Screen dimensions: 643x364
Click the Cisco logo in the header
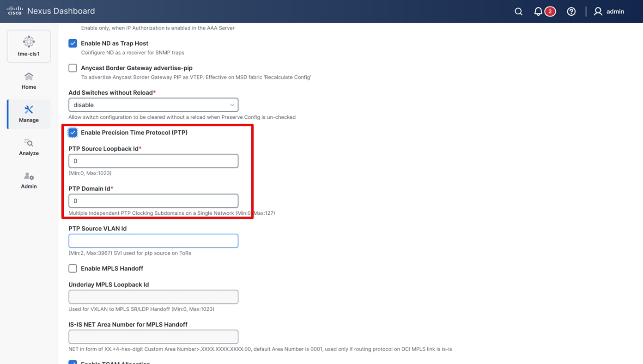14,11
